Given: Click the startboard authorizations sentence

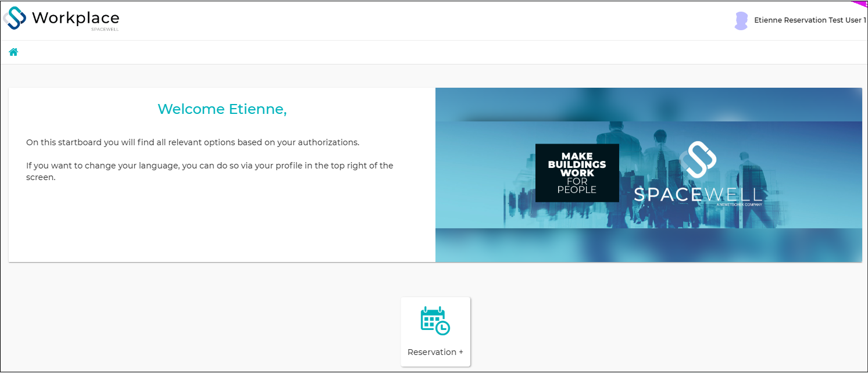Looking at the screenshot, I should point(193,142).
